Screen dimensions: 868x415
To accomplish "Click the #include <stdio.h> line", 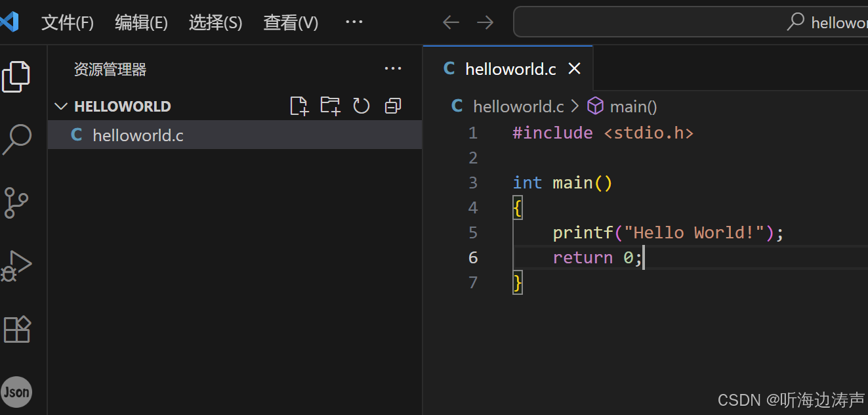I will (603, 133).
